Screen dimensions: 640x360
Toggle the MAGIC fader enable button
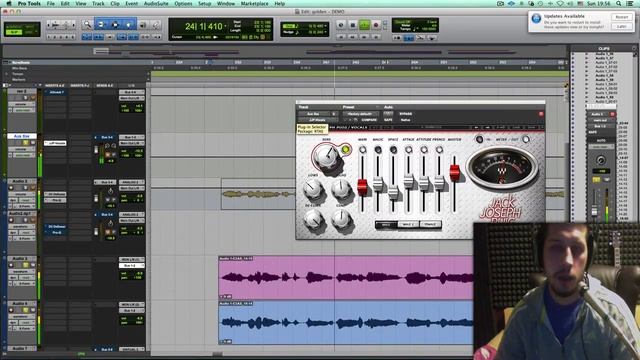click(378, 150)
